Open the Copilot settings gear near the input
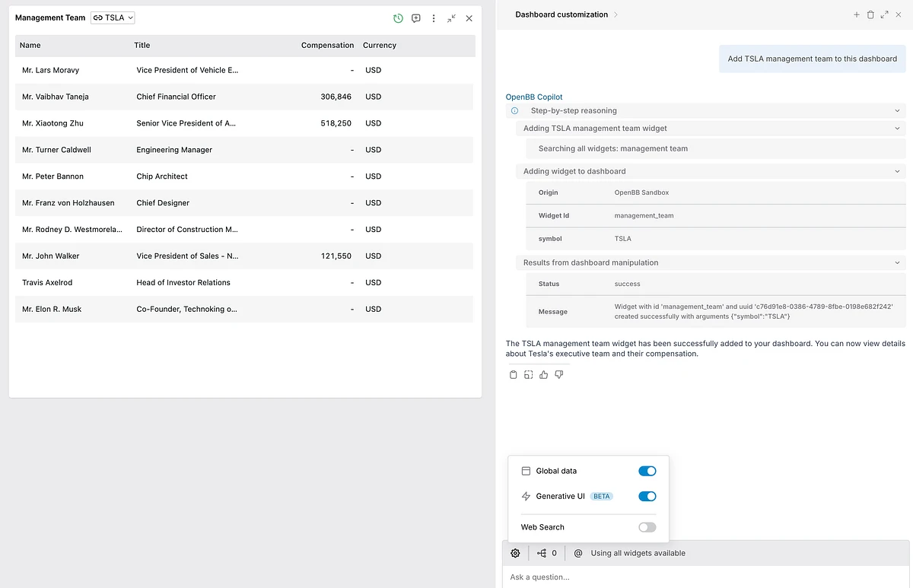913x588 pixels. tap(515, 553)
